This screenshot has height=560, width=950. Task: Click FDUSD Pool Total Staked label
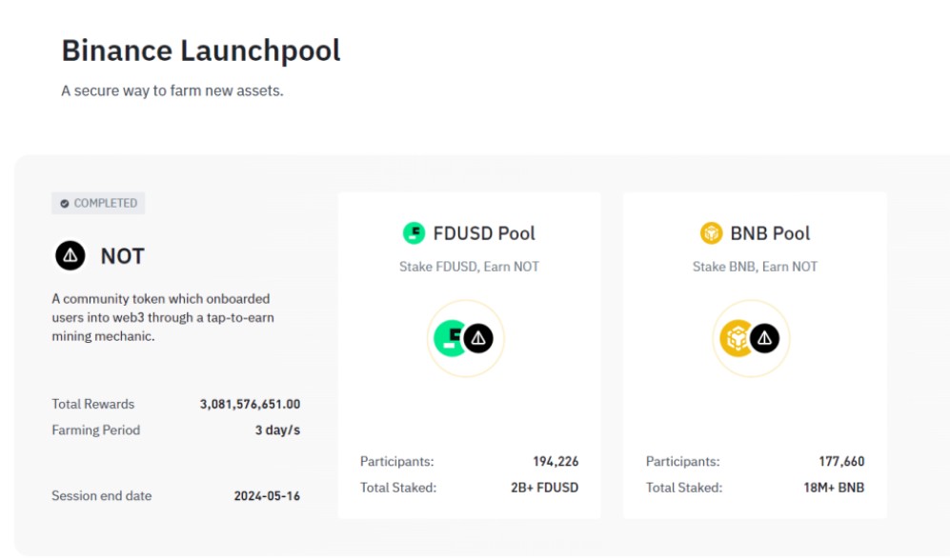(398, 488)
